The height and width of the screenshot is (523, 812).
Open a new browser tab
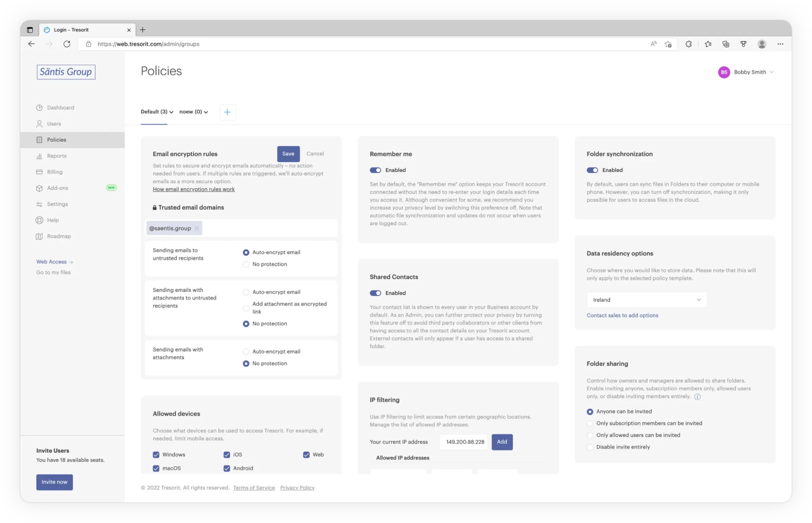click(143, 30)
